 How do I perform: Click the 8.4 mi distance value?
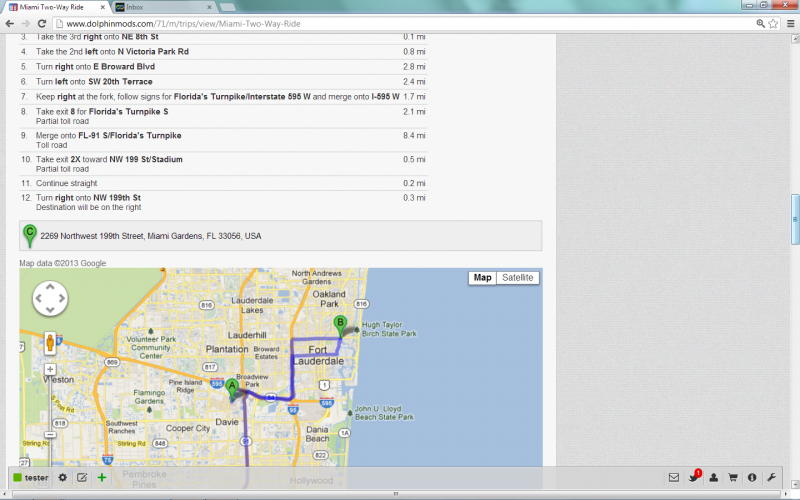point(414,135)
